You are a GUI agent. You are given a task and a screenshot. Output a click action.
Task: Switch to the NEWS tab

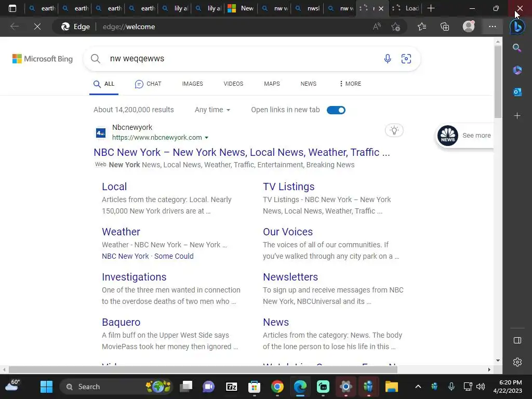[x=309, y=84]
